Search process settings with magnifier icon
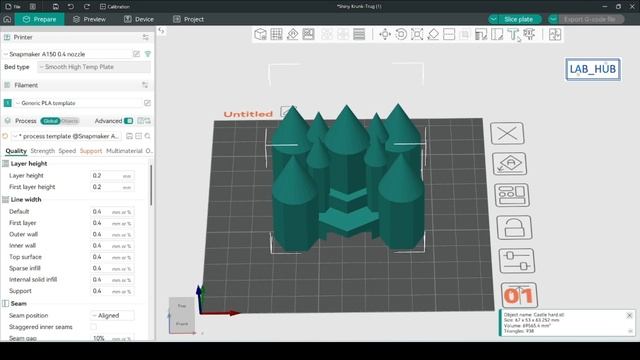640x360 pixels. [x=148, y=136]
